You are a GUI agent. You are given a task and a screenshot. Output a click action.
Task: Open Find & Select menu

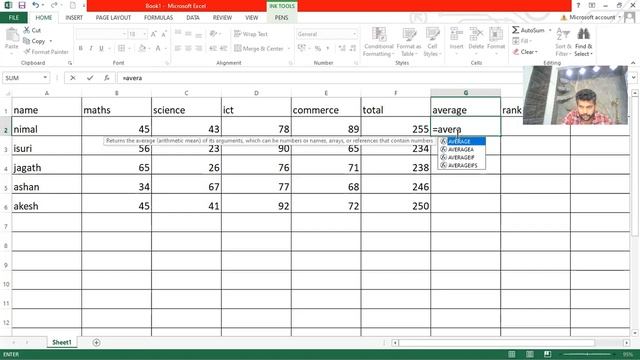583,42
